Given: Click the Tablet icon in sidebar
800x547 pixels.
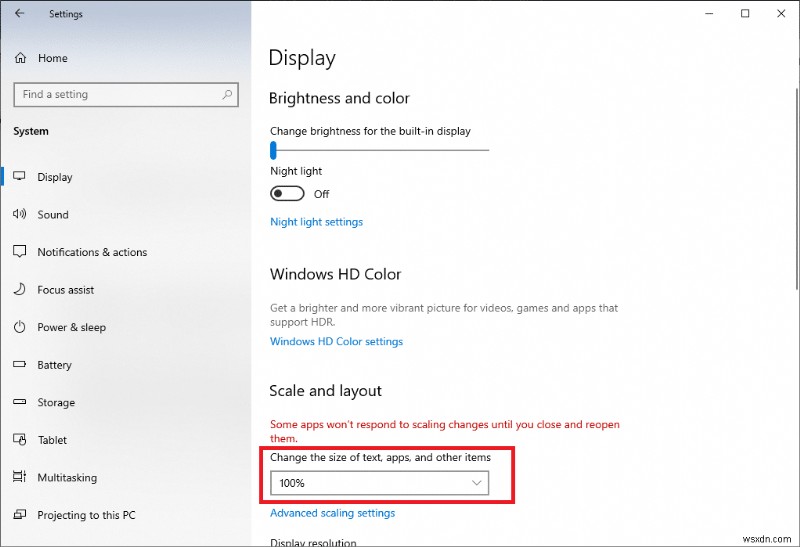Looking at the screenshot, I should (19, 440).
